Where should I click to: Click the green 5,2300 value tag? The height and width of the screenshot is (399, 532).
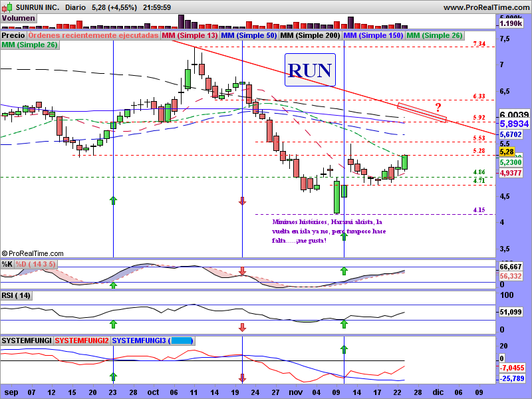click(x=511, y=162)
